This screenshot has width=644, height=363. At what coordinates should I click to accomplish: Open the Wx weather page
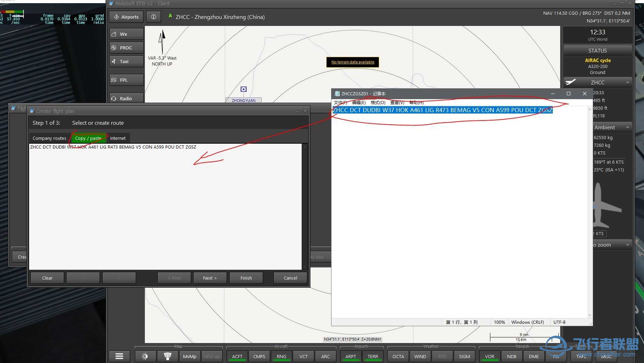[x=126, y=34]
